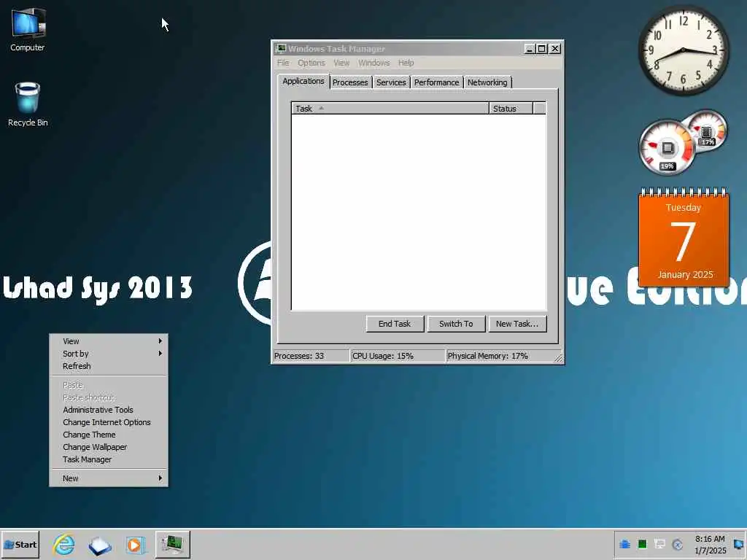This screenshot has width=747, height=560.
Task: Click the memory meter gadget showing 17%
Action: (708, 130)
